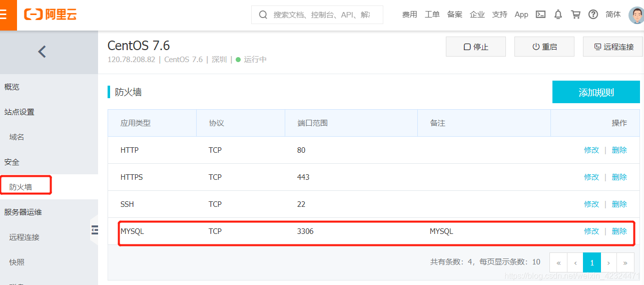
Task: Open the help question-mark icon
Action: tap(593, 15)
